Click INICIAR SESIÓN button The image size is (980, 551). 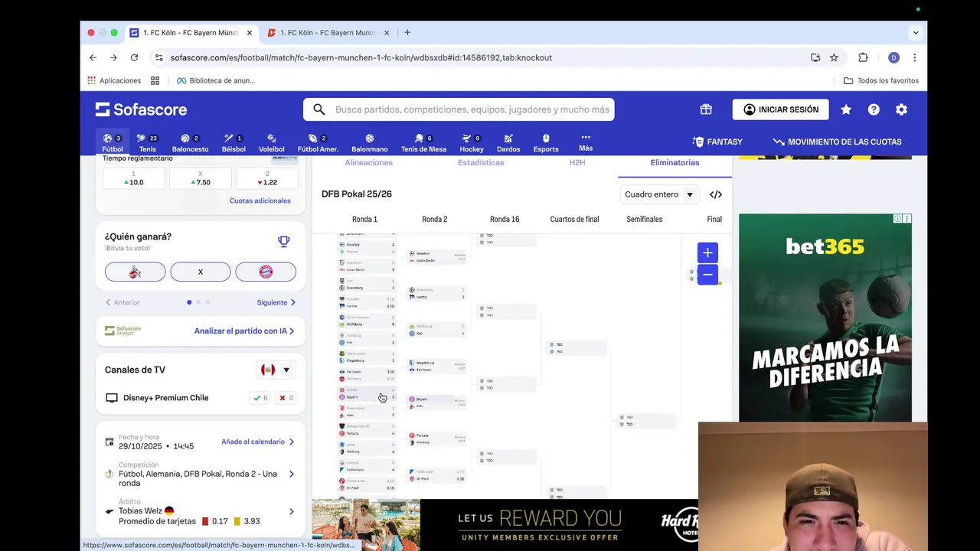[781, 109]
